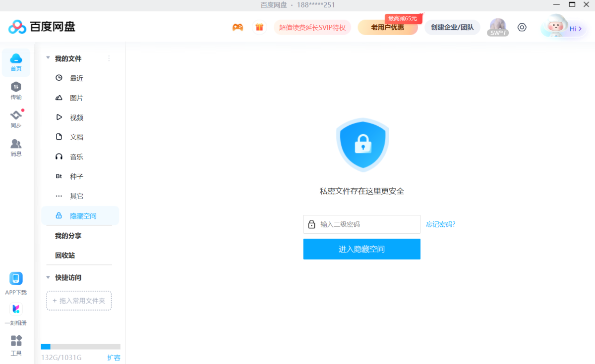
Task: Open the three-dot menu beside 我的文件
Action: pyautogui.click(x=109, y=58)
